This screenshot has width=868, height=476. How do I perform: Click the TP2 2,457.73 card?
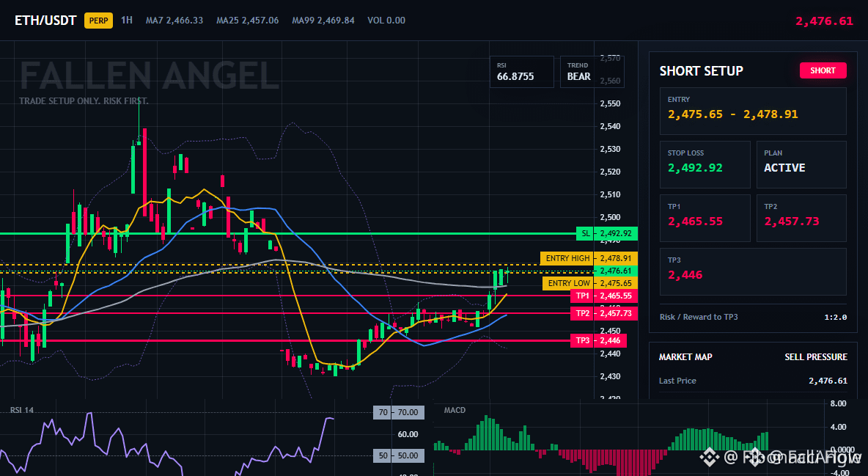[801, 218]
